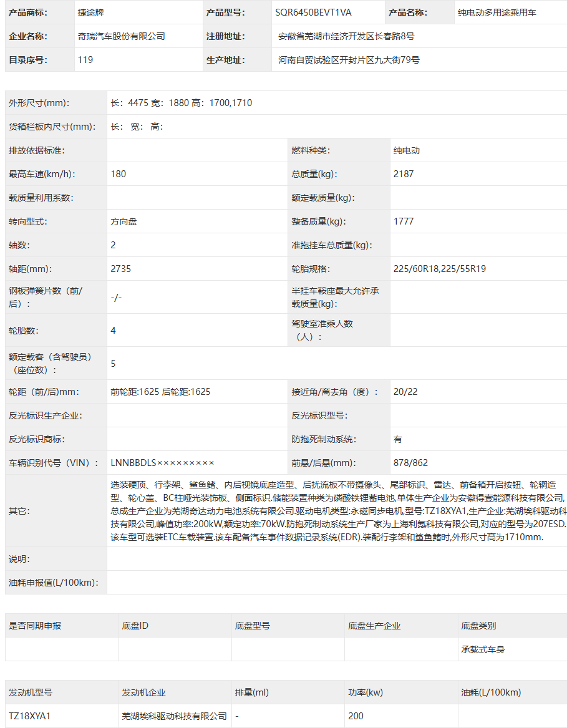Select total mass value 2187

[404, 174]
